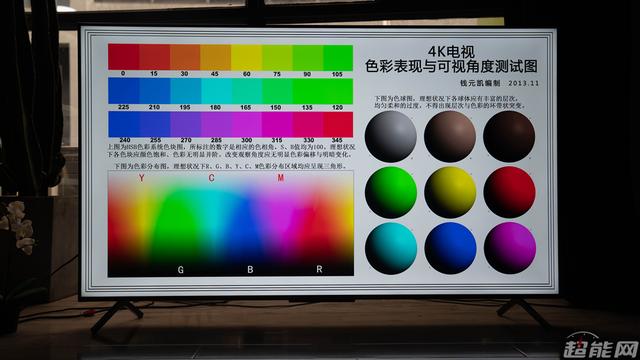Choose the magenta block labeled 300
Viewport: 640px width, 360px height.
click(x=246, y=124)
